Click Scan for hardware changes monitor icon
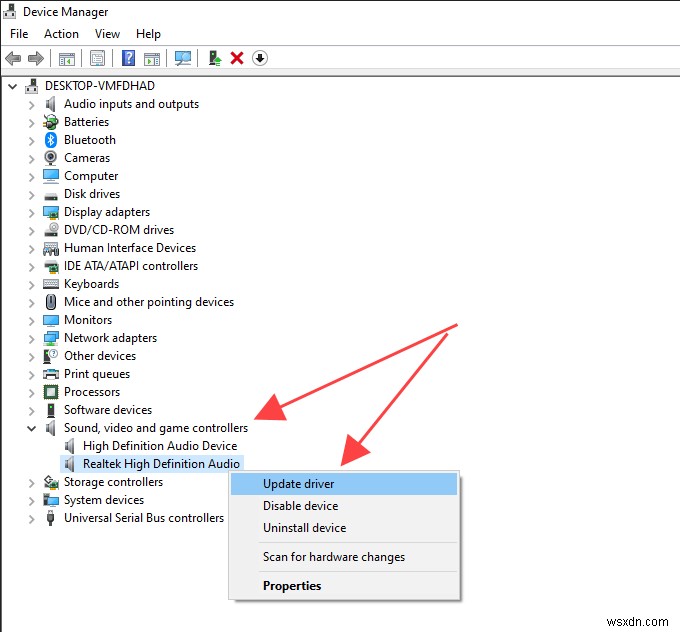 (x=183, y=58)
